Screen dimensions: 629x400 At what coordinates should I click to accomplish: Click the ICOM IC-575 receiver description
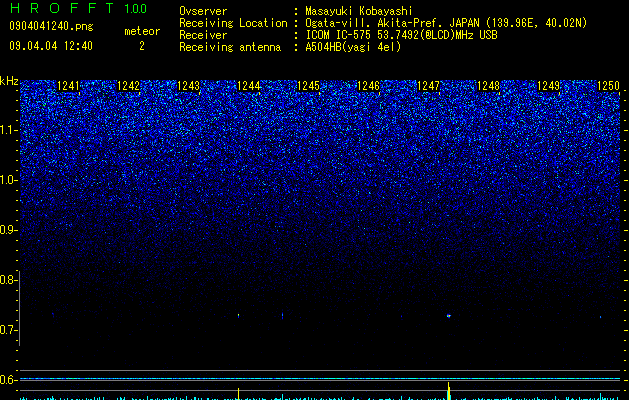[401, 35]
